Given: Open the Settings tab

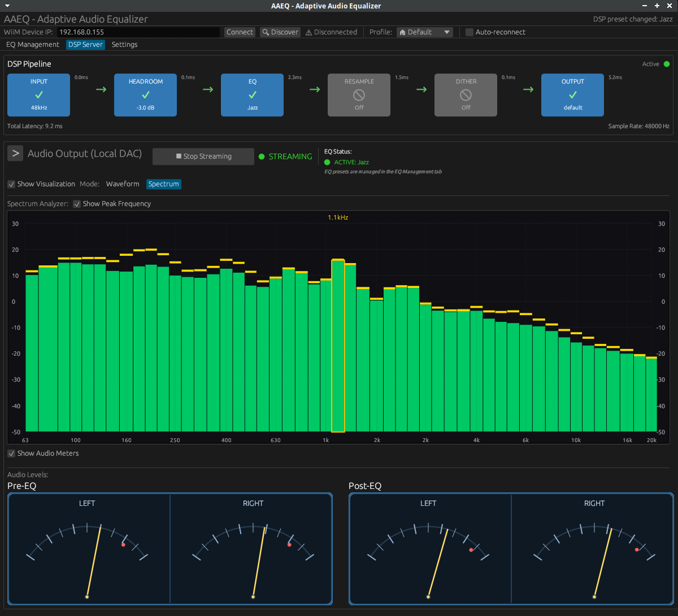Looking at the screenshot, I should tap(124, 45).
